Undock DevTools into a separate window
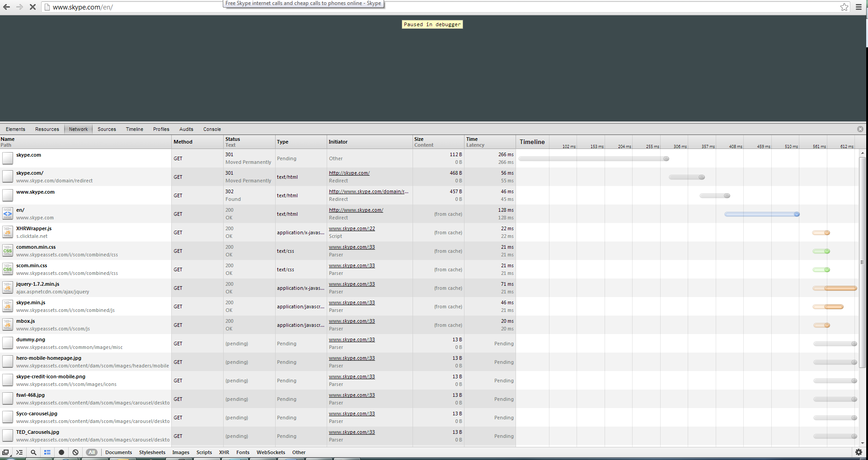This screenshot has height=460, width=868. tap(5, 452)
